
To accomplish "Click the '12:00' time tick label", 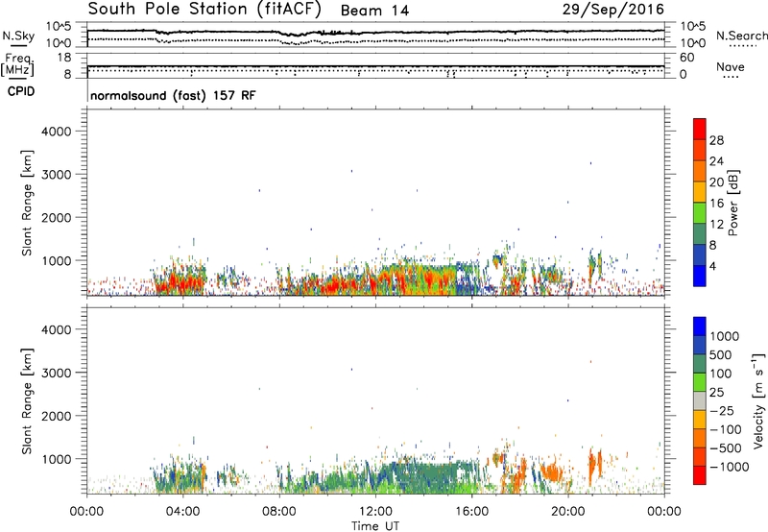I will point(375,512).
